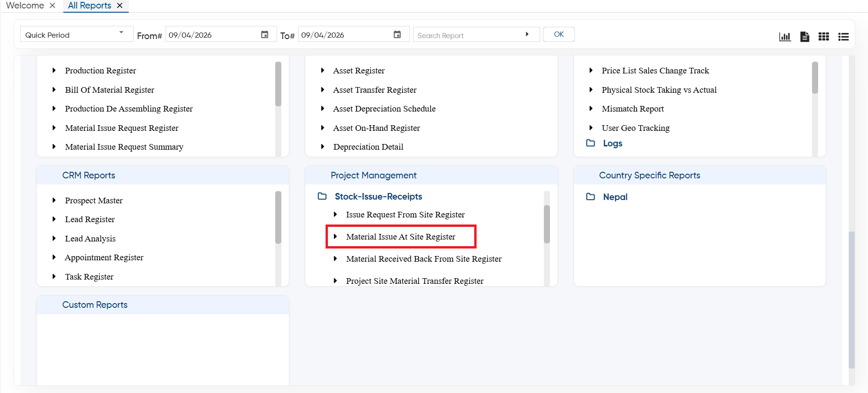
Task: Switch to list view icon
Action: tap(844, 36)
